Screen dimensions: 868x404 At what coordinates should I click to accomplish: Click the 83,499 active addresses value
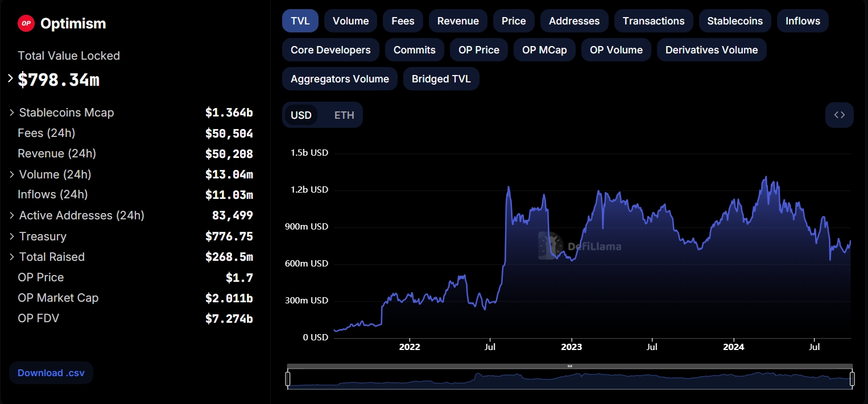point(233,215)
